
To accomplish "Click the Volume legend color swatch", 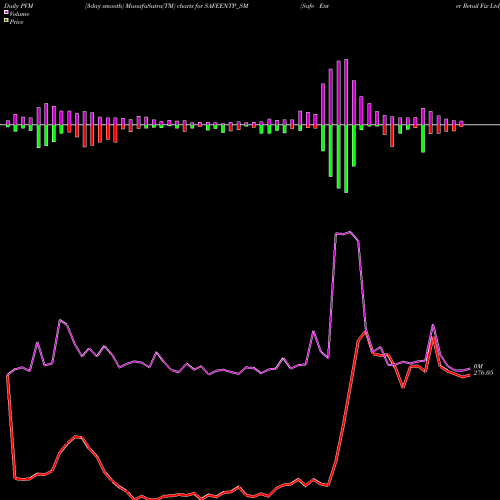I will point(6,12).
